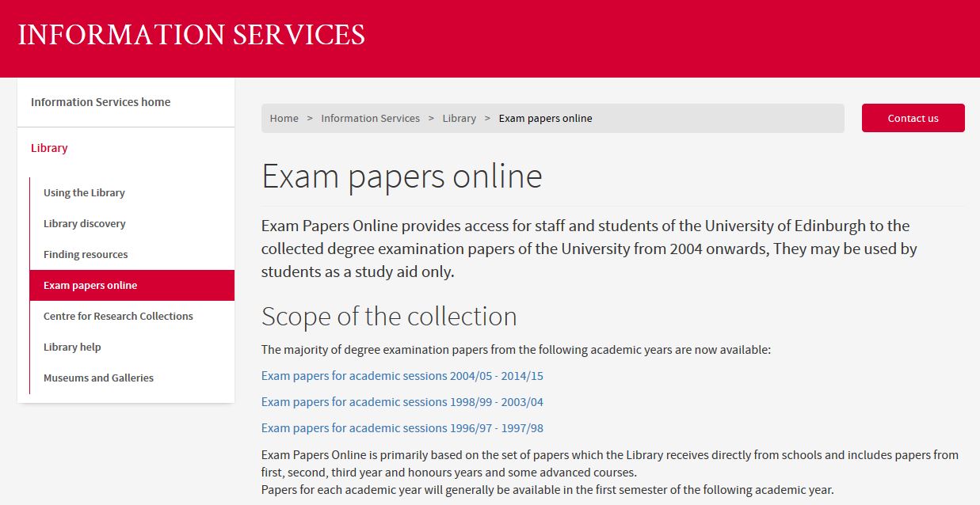Click the Scope of the collection heading

(x=389, y=317)
